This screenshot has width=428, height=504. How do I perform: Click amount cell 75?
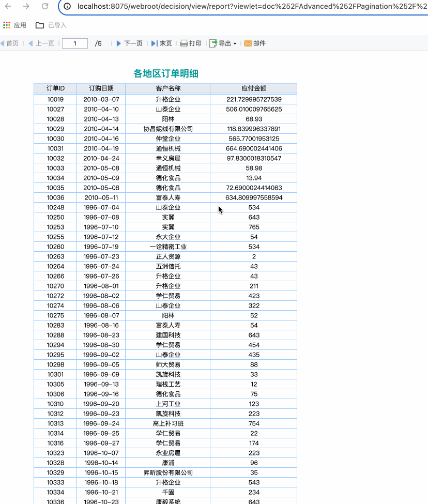point(253,394)
